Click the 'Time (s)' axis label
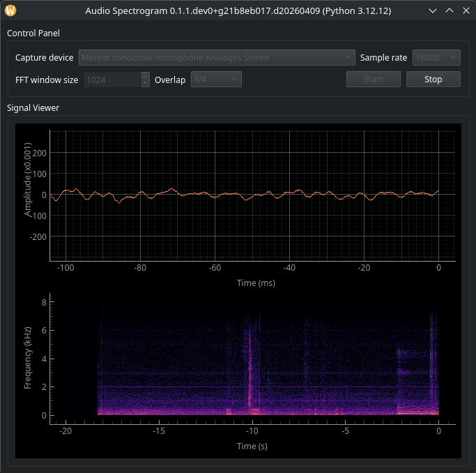Viewport: 476px width, 473px height. click(x=252, y=446)
